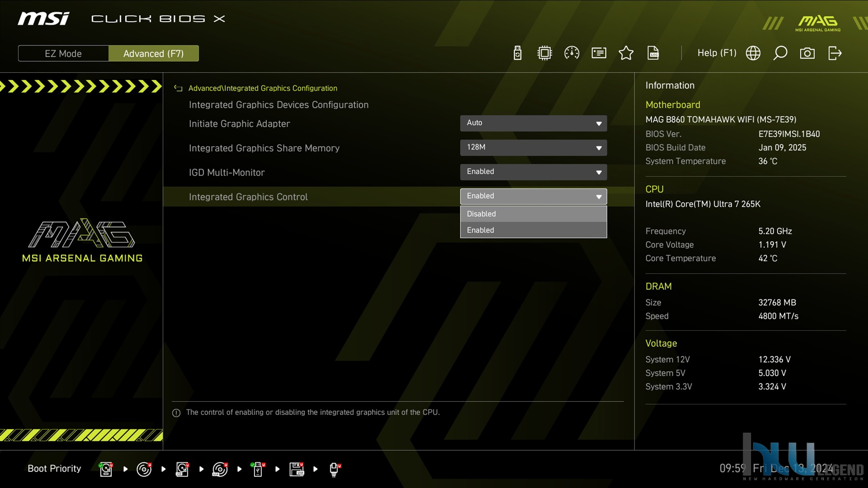Click the System 12V value 12.336 V
Viewport: 868px width, 488px height.
coord(774,359)
